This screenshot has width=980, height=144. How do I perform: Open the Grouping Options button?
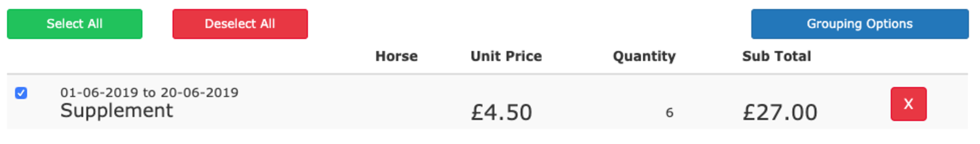(x=860, y=24)
